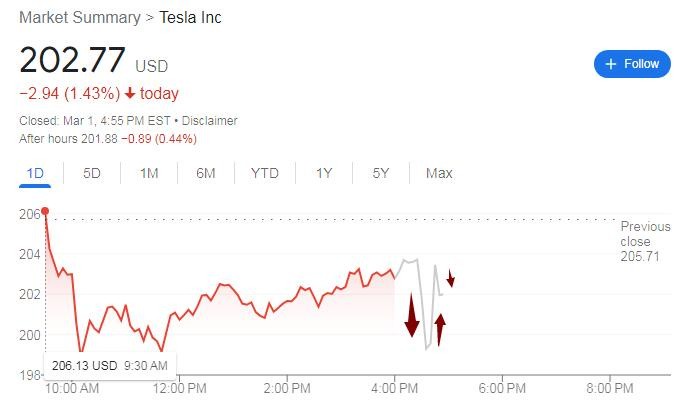The image size is (675, 411).
Task: Click the red down arrow beside today
Action: click(x=130, y=94)
